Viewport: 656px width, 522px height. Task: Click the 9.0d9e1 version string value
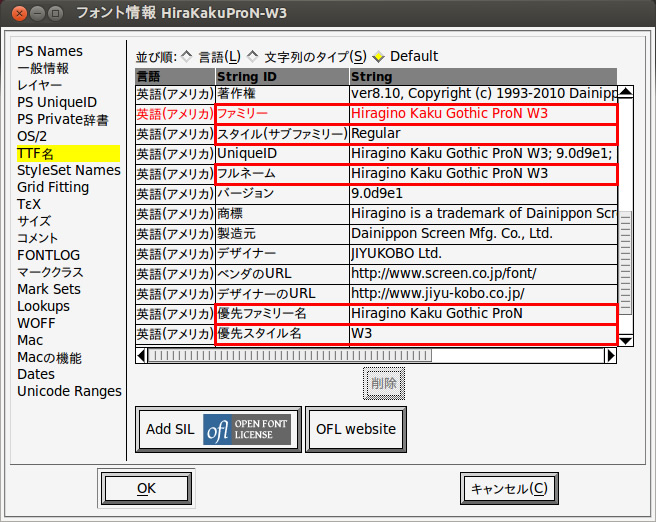(x=377, y=194)
